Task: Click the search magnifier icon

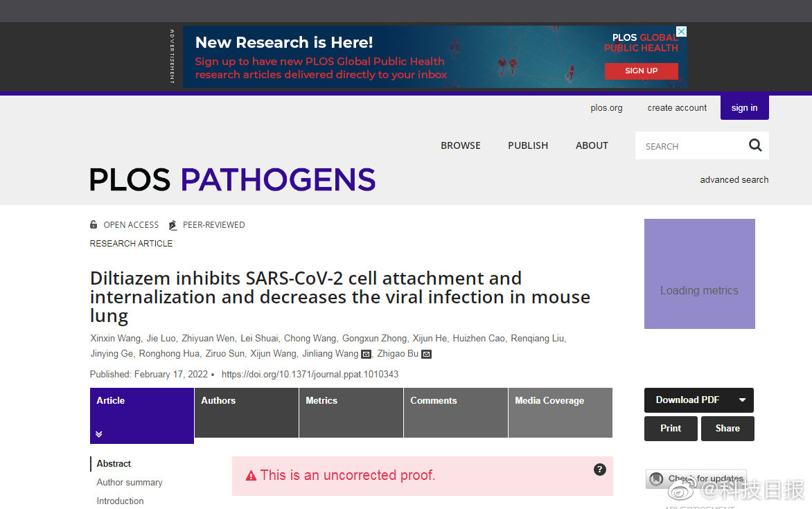Action: pos(755,145)
